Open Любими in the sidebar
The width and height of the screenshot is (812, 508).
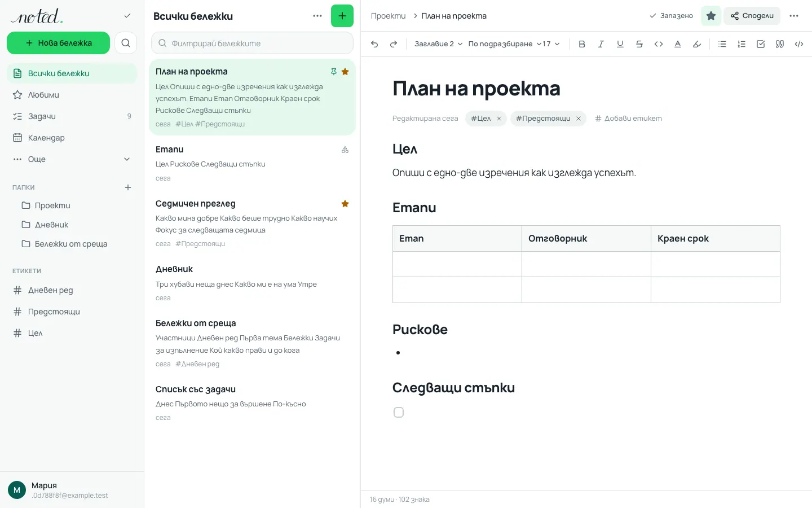pos(72,95)
